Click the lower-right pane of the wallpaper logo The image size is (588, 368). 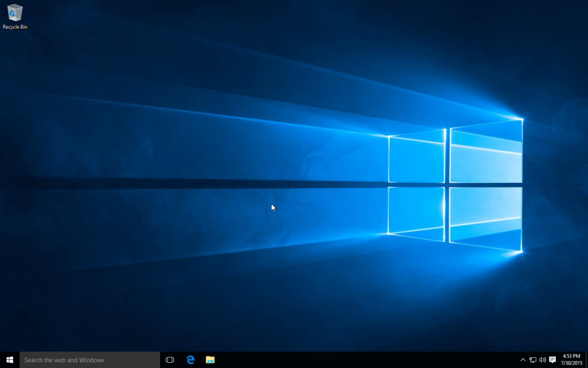(486, 216)
